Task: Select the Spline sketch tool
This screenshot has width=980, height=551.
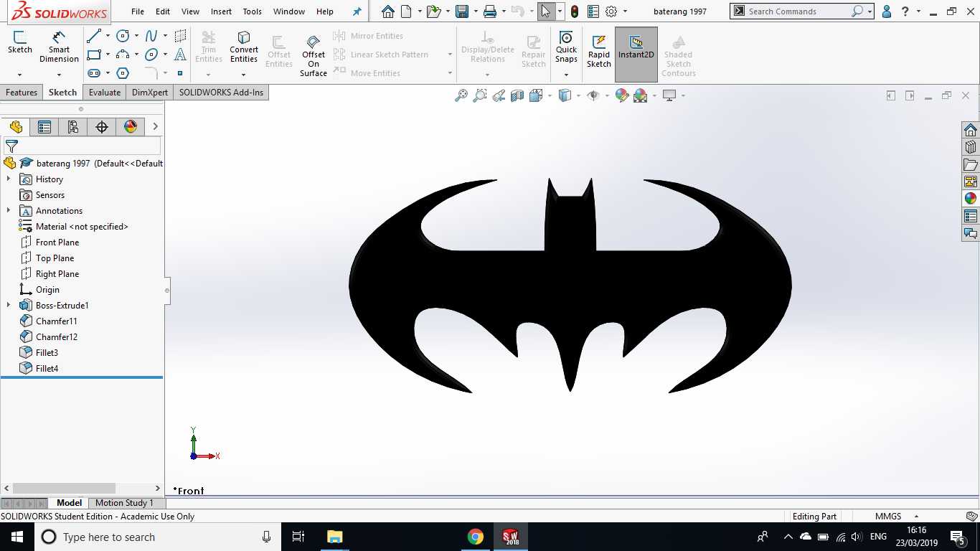Action: [151, 36]
